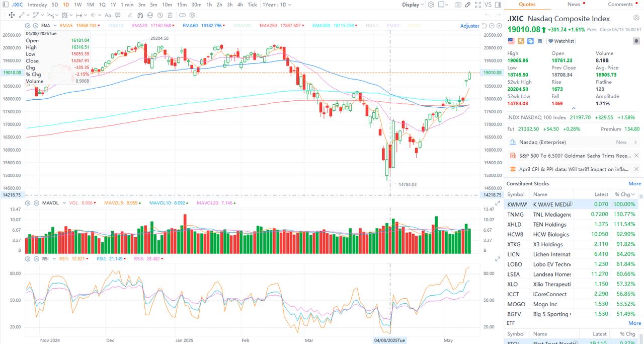This screenshot has width=644, height=344.
Task: Choose the polyline shape drawing tool
Action: pos(36,15)
